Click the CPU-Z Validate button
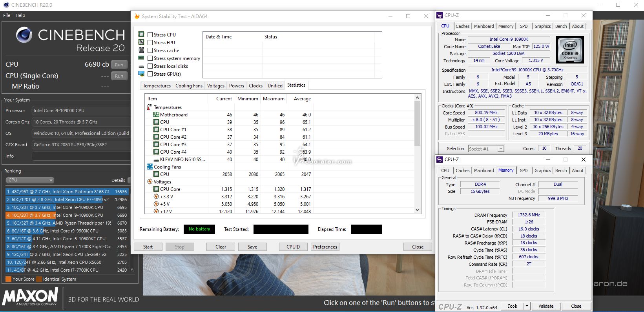 pos(546,306)
